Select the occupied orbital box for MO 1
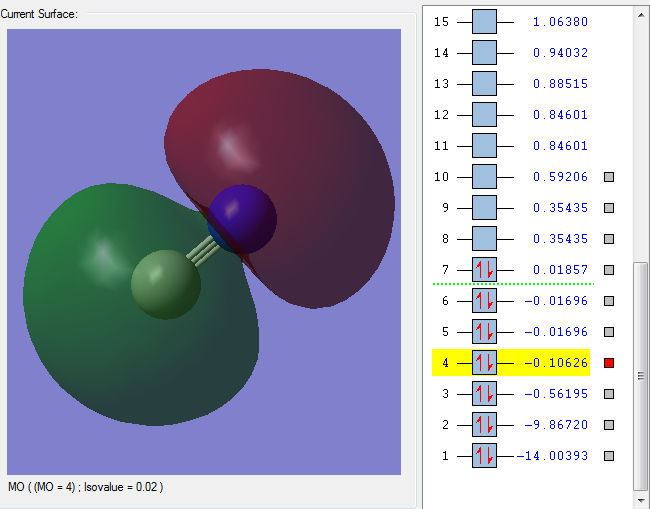The image size is (650, 509). pyautogui.click(x=484, y=456)
